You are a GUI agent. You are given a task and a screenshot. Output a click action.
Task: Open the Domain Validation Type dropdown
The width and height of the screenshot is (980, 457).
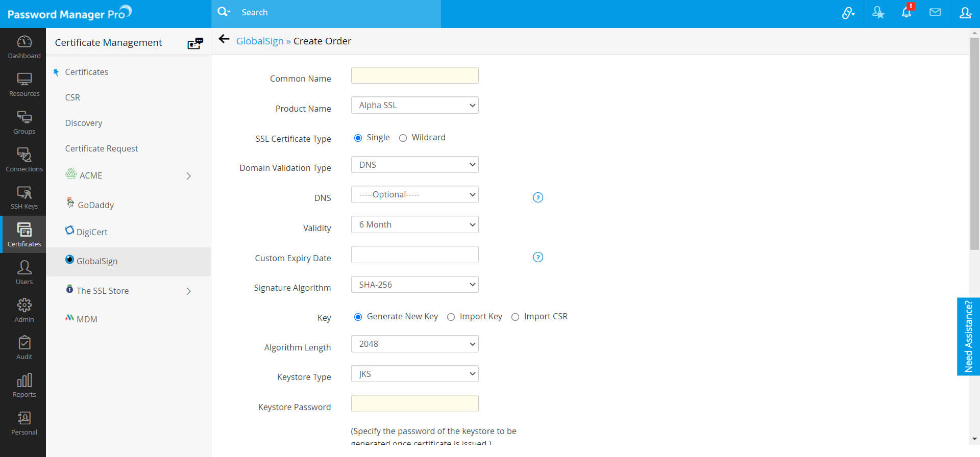tap(414, 165)
